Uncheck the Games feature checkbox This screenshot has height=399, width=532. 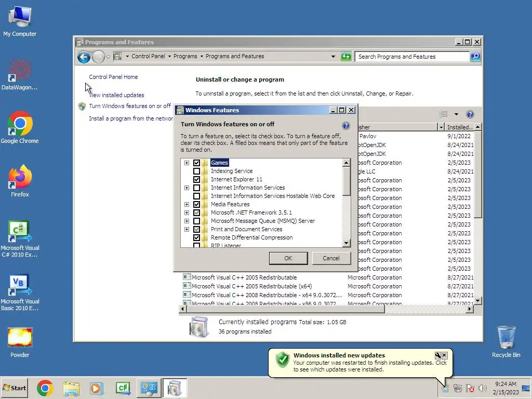196,163
